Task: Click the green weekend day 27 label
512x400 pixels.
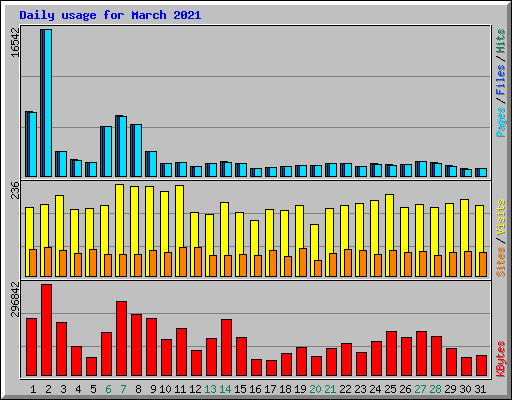Action: [420, 389]
